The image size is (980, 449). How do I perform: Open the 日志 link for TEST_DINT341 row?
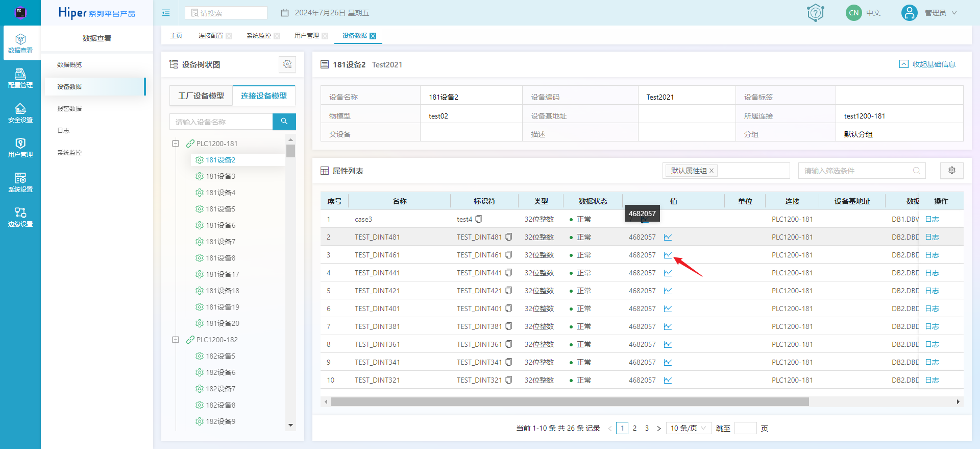click(932, 362)
